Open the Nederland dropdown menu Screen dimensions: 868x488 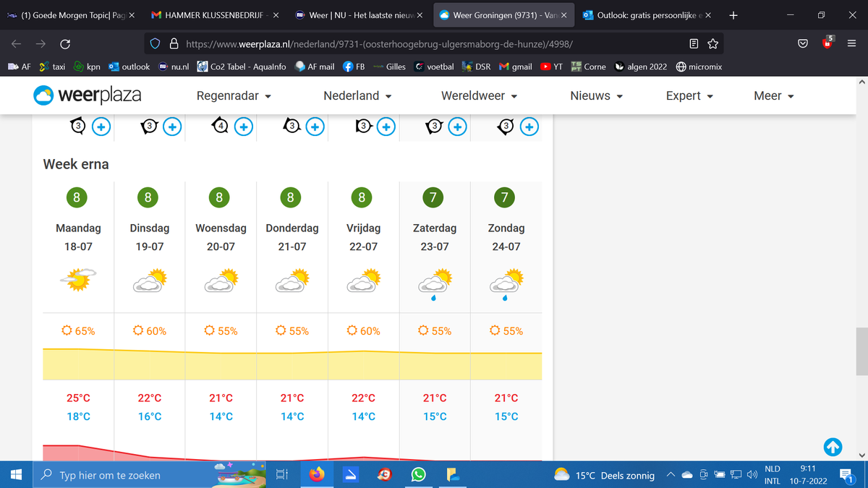click(357, 95)
